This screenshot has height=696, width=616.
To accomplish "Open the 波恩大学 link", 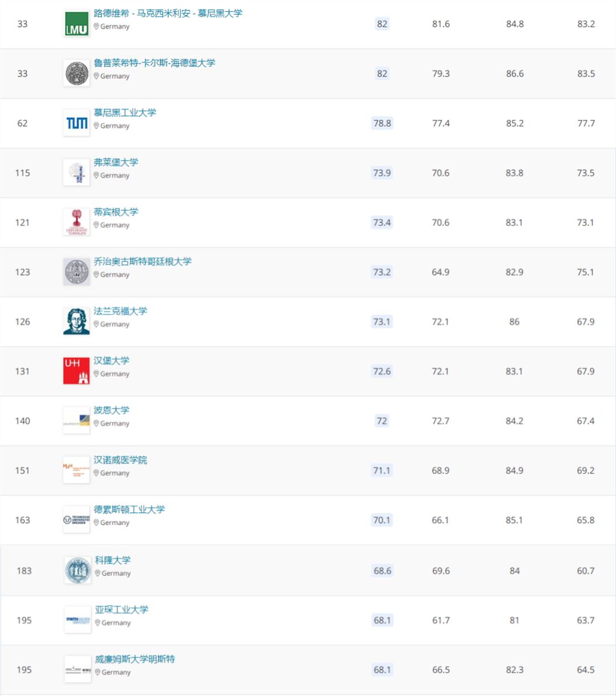I will tap(111, 410).
